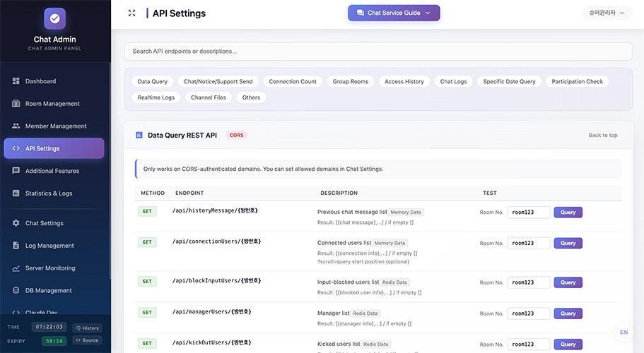Click the 07:22:03 time value
Viewport: 644px width, 353px height.
(x=49, y=327)
